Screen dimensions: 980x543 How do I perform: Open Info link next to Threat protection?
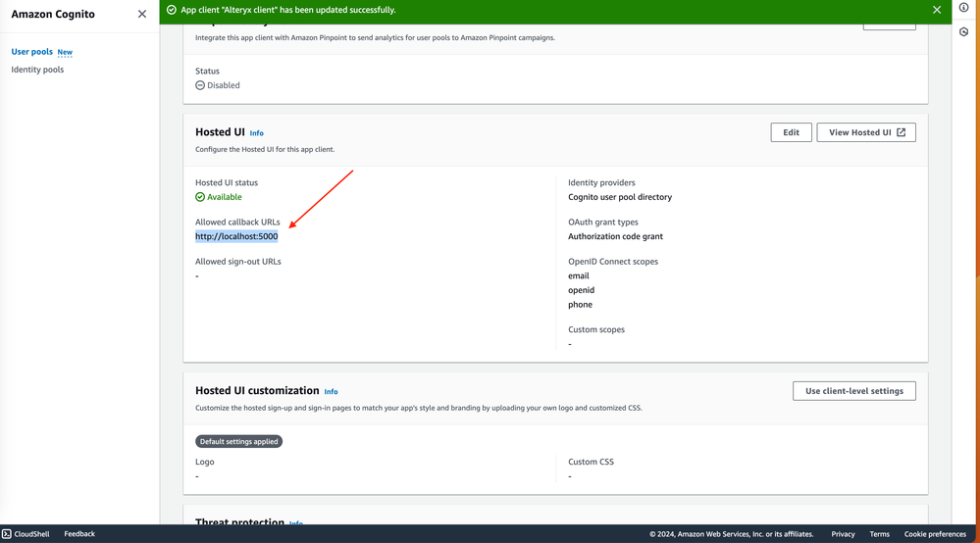[x=295, y=523]
